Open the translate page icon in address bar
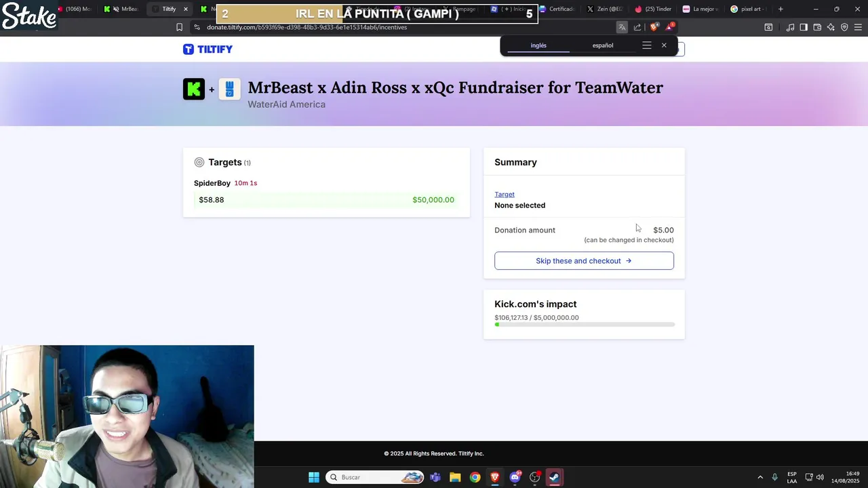 (622, 27)
